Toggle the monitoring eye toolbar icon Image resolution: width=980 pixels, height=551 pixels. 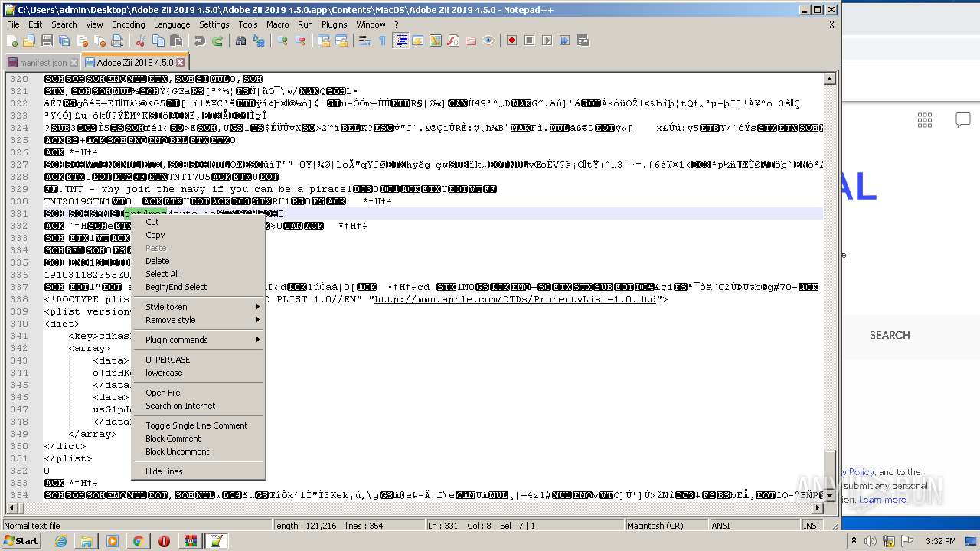488,41
